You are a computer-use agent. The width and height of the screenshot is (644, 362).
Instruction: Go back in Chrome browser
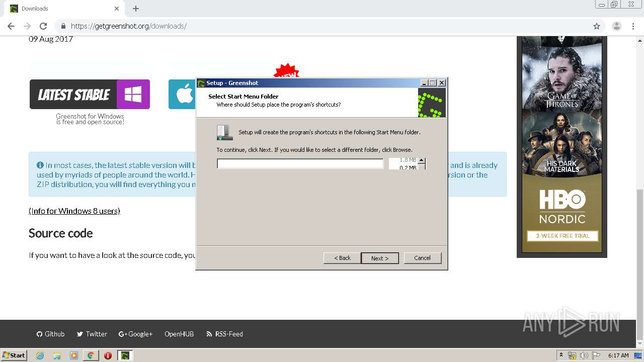pyautogui.click(x=11, y=26)
